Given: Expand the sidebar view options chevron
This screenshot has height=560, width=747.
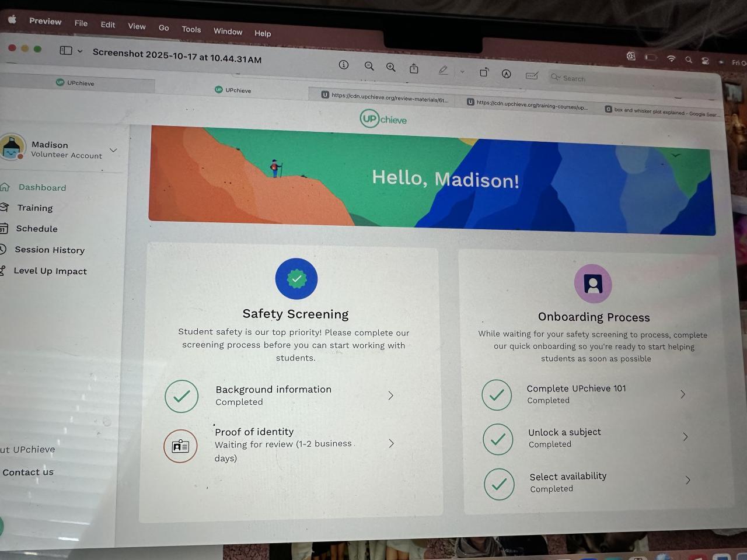Looking at the screenshot, I should click(80, 51).
